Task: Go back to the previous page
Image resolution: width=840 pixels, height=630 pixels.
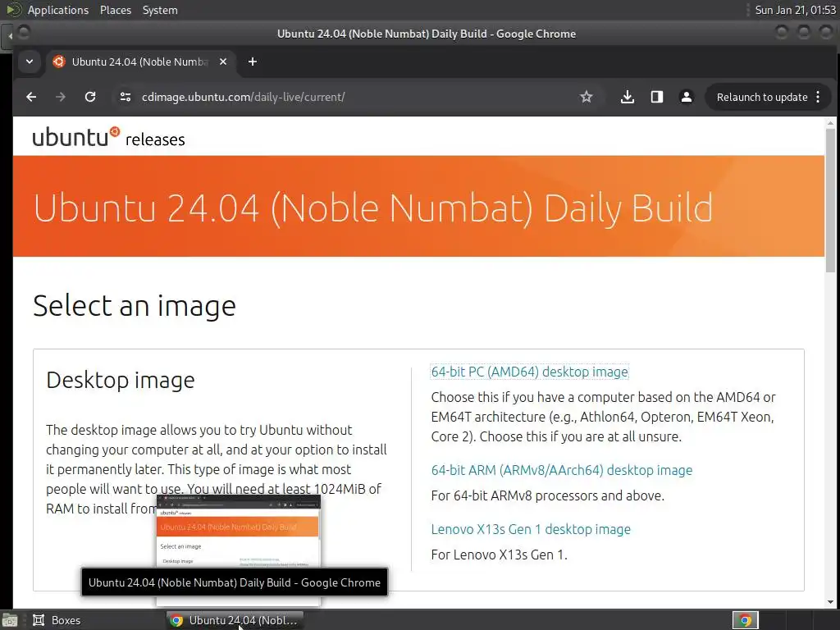Action: (31, 97)
